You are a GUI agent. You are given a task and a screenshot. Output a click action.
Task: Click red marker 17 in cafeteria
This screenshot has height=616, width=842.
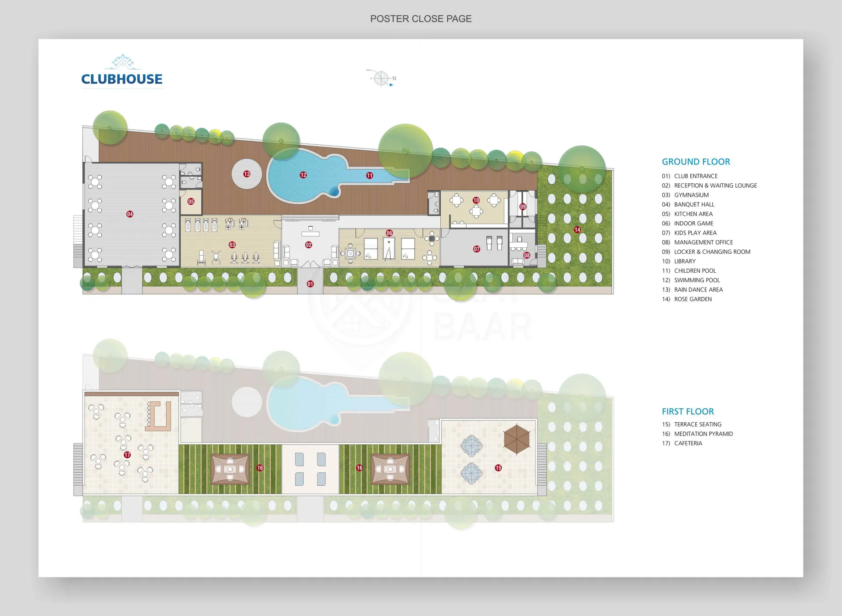(127, 455)
